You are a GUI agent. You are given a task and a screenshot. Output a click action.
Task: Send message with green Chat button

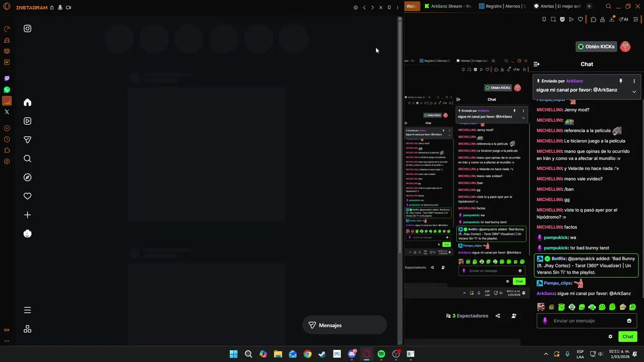click(628, 337)
